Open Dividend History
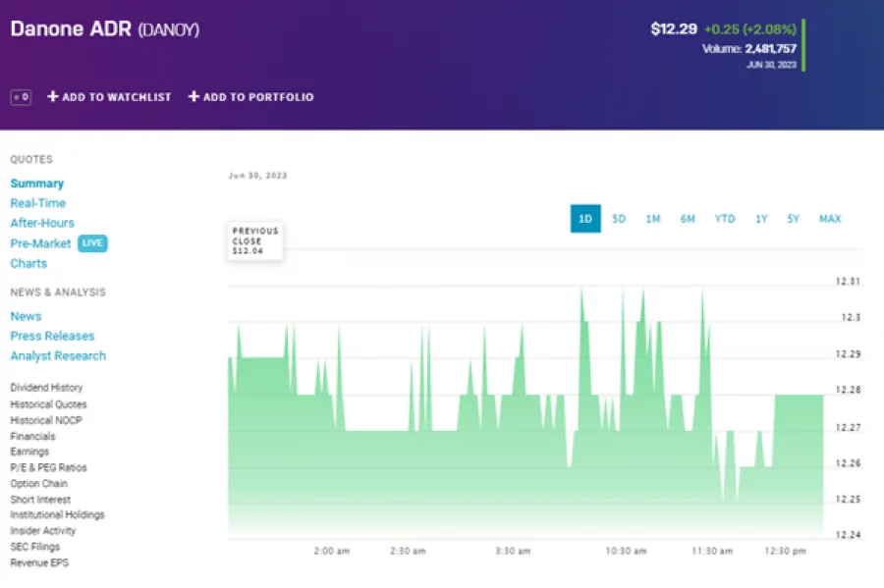 46,388
